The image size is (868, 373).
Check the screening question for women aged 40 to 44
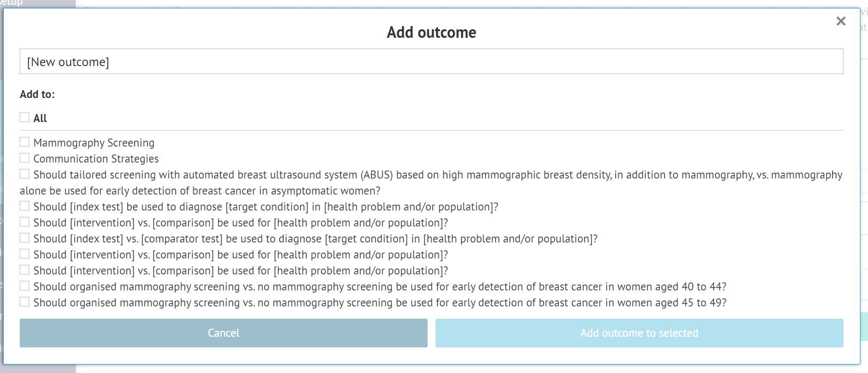coord(24,286)
